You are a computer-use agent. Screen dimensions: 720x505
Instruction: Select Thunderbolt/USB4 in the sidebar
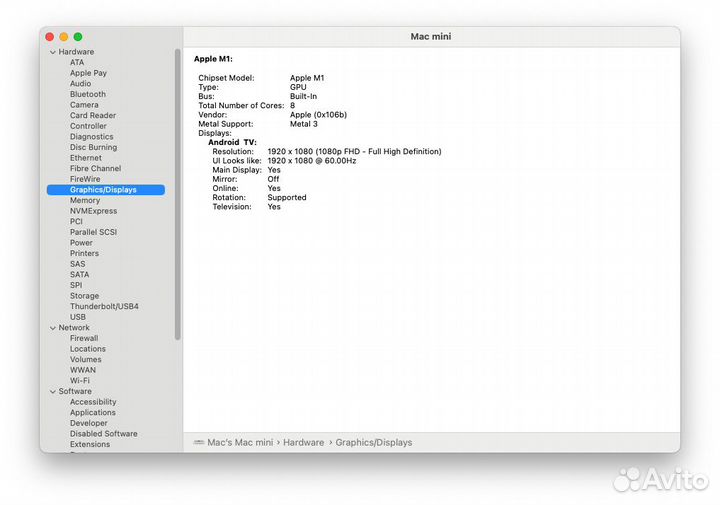click(104, 306)
